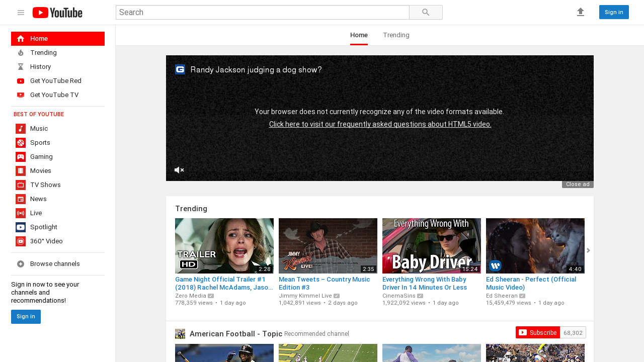This screenshot has width=644, height=362.
Task: Click the search magnifier button
Action: pyautogui.click(x=426, y=13)
